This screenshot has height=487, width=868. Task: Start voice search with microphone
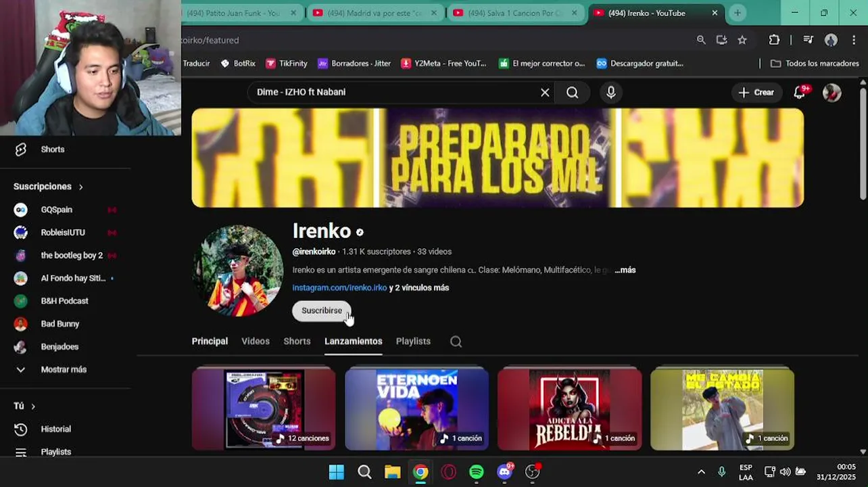pos(611,93)
